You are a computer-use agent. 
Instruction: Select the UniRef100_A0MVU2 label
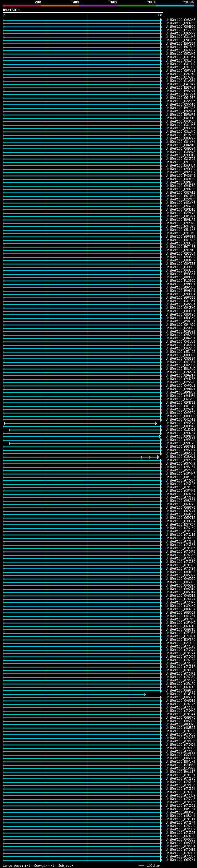click(x=180, y=572)
